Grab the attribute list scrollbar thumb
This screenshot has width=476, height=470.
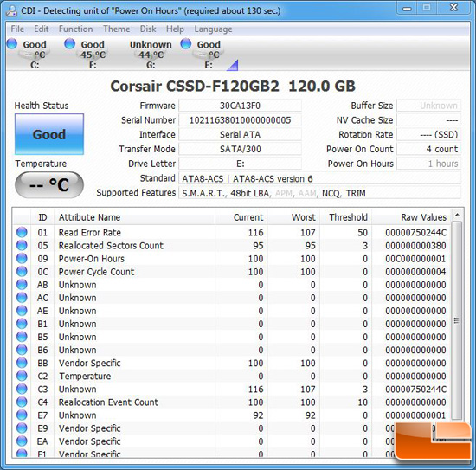tap(456, 320)
